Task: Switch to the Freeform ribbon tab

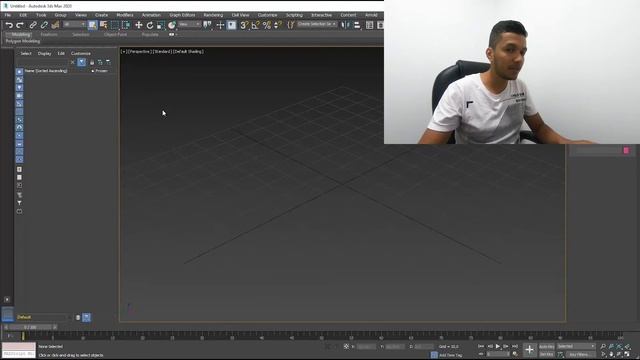Action: pyautogui.click(x=49, y=35)
